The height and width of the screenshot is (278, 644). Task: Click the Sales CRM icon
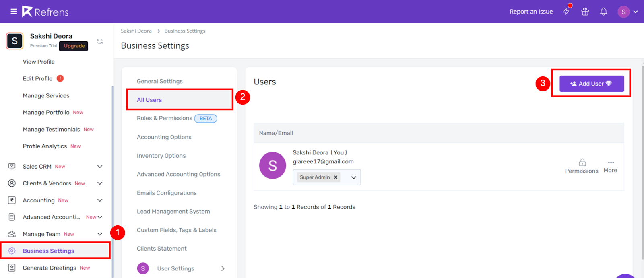12,166
